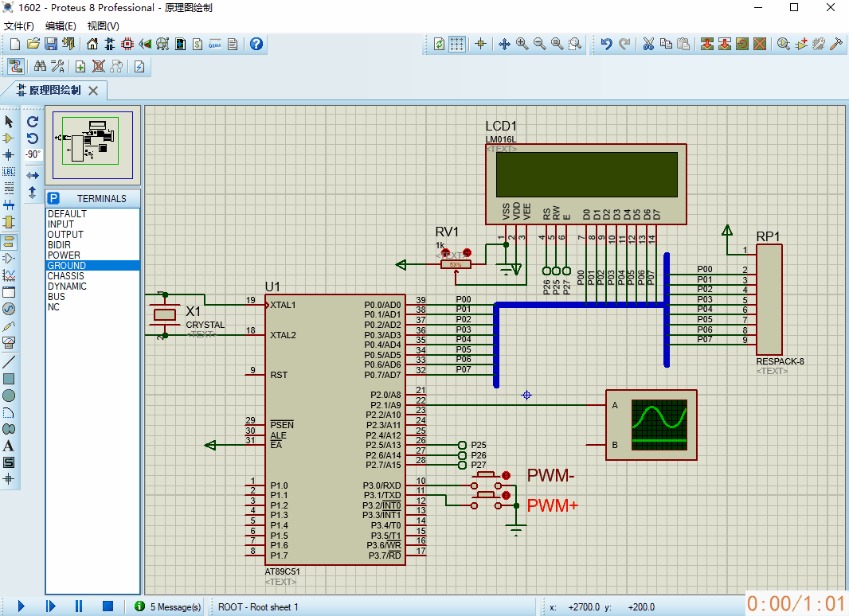
Task: Select POWER in the terminals list
Action: click(92, 255)
